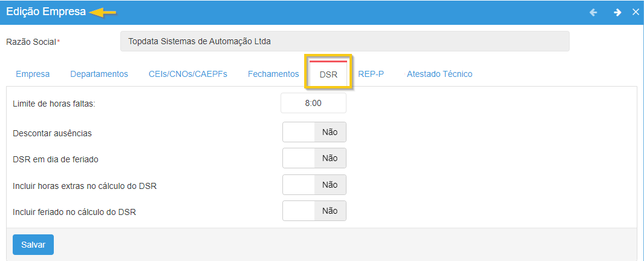Click the Razão Social text field
This screenshot has height=261, width=644.
(x=345, y=42)
